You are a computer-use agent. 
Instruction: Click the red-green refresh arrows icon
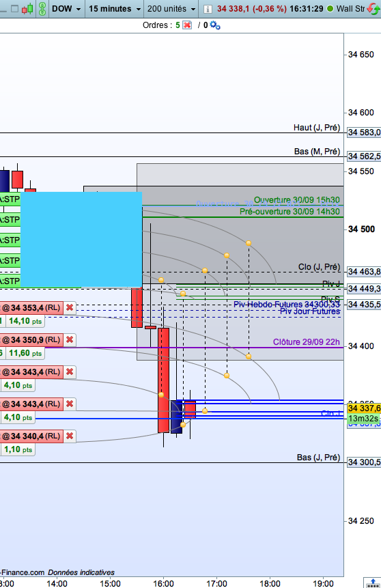pyautogui.click(x=373, y=9)
